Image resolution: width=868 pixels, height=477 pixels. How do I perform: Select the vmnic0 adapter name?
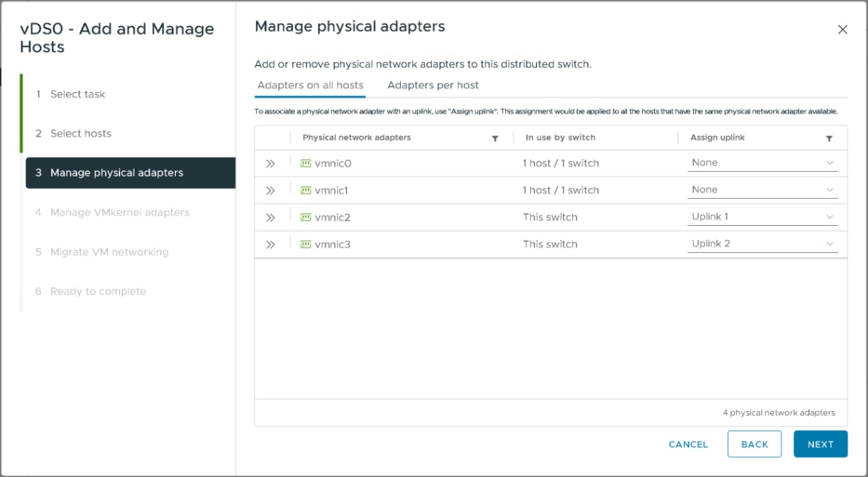(x=333, y=163)
